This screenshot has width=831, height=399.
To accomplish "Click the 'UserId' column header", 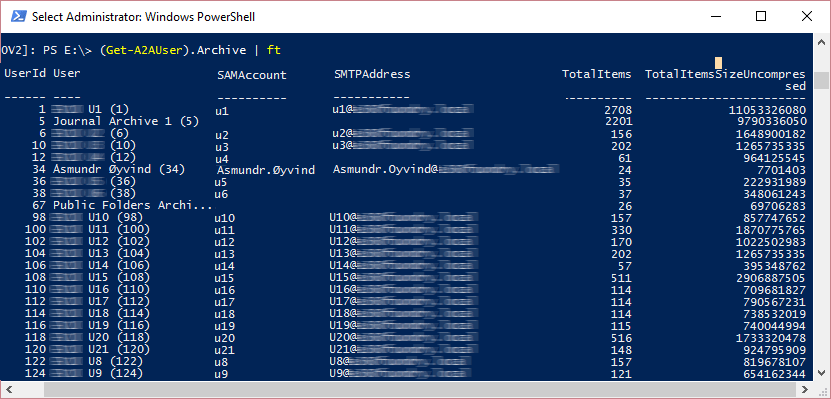I will pos(25,73).
